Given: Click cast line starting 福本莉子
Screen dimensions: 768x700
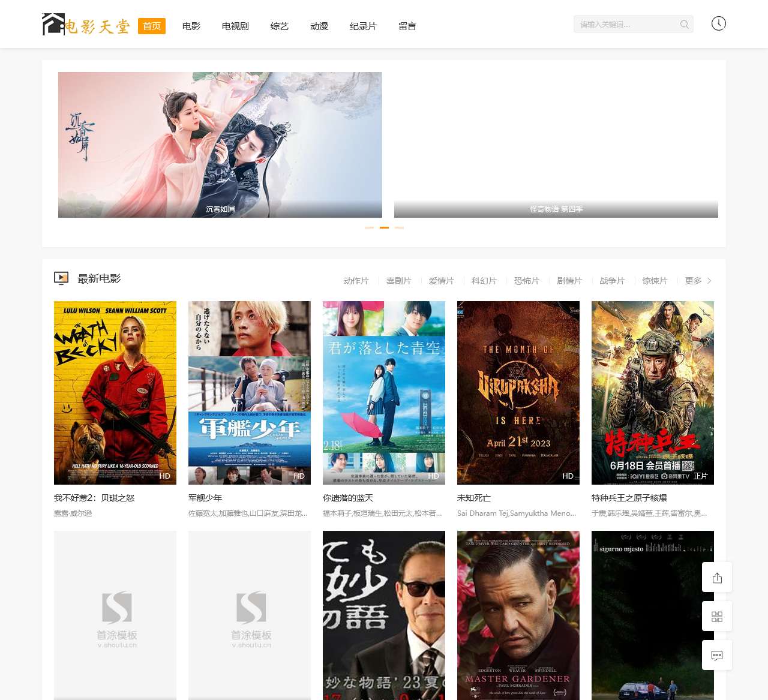Looking at the screenshot, I should [382, 513].
